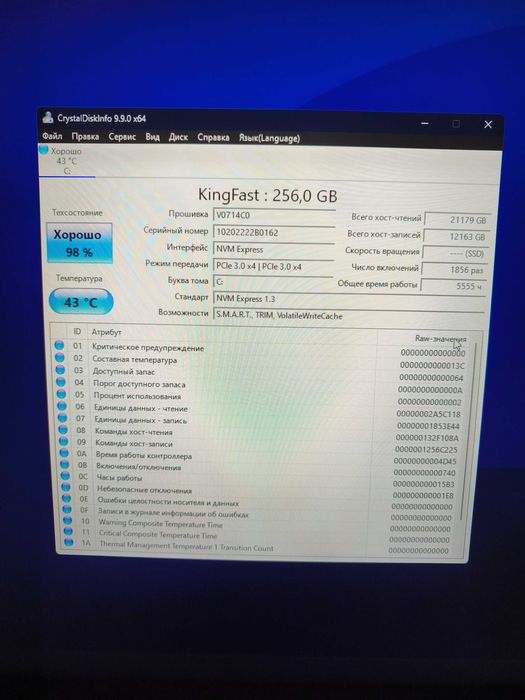The height and width of the screenshot is (700, 525).
Task: Open the Сервис menu
Action: click(x=122, y=137)
